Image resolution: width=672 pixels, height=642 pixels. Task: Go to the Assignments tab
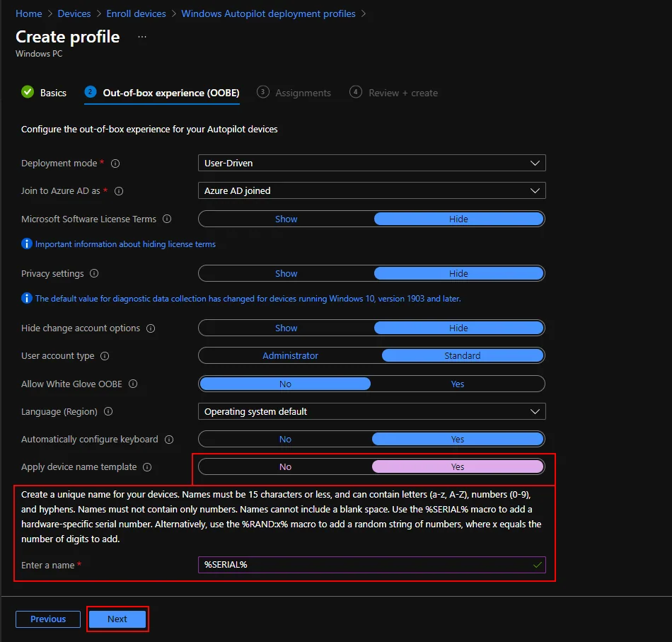pyautogui.click(x=294, y=93)
